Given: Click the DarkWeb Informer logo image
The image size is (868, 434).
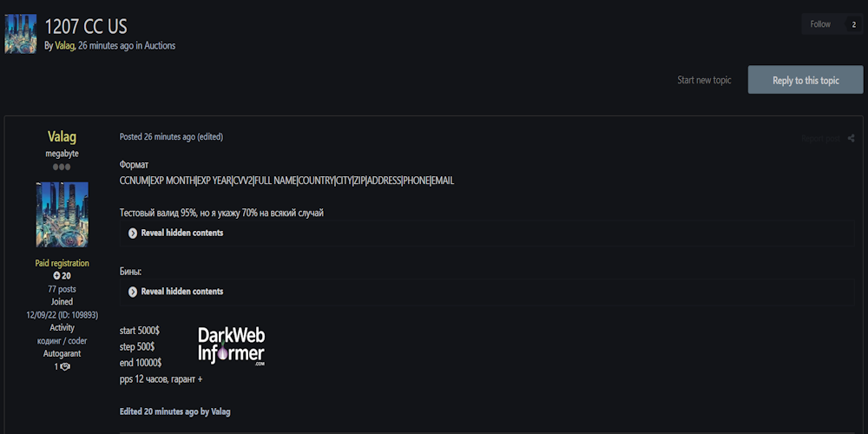Looking at the screenshot, I should [x=231, y=346].
